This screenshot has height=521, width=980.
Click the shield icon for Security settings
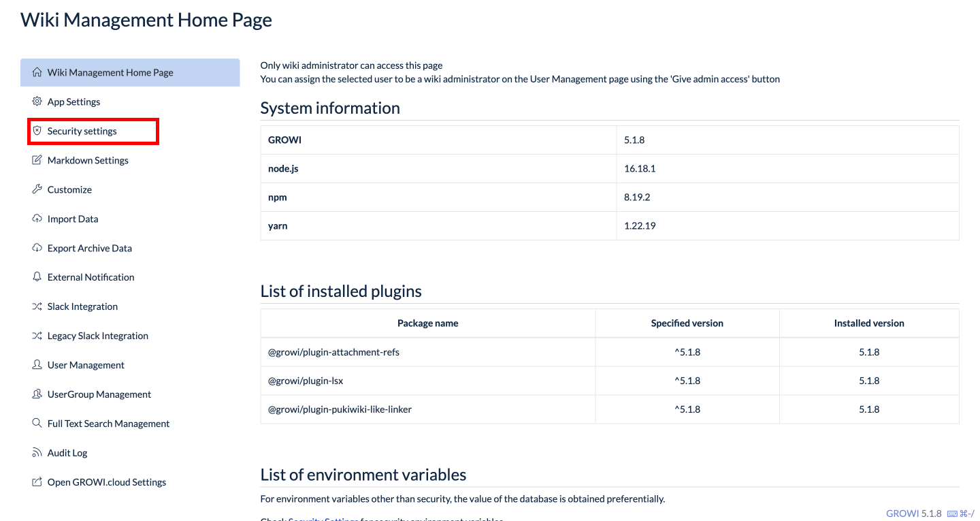tap(37, 131)
